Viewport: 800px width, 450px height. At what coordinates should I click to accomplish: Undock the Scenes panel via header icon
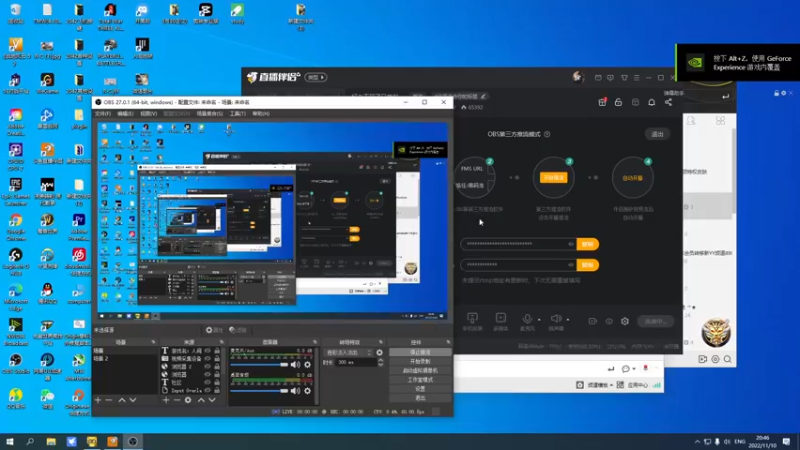(153, 342)
